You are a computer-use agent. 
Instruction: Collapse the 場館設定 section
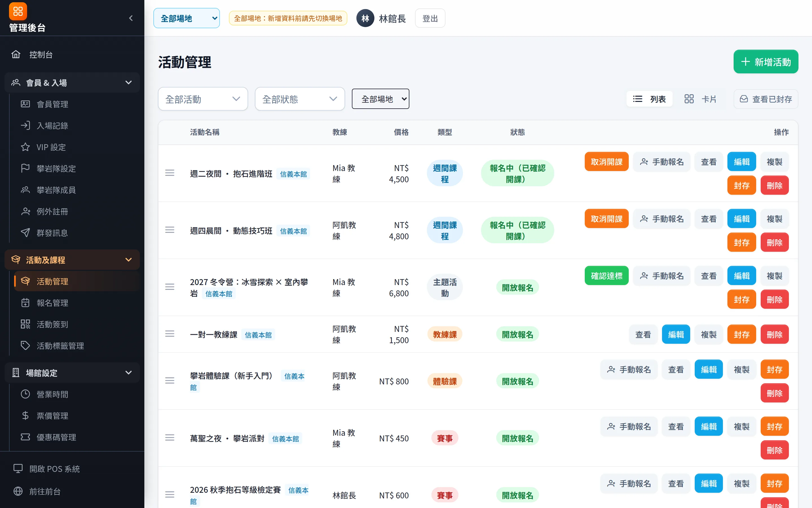click(x=72, y=373)
